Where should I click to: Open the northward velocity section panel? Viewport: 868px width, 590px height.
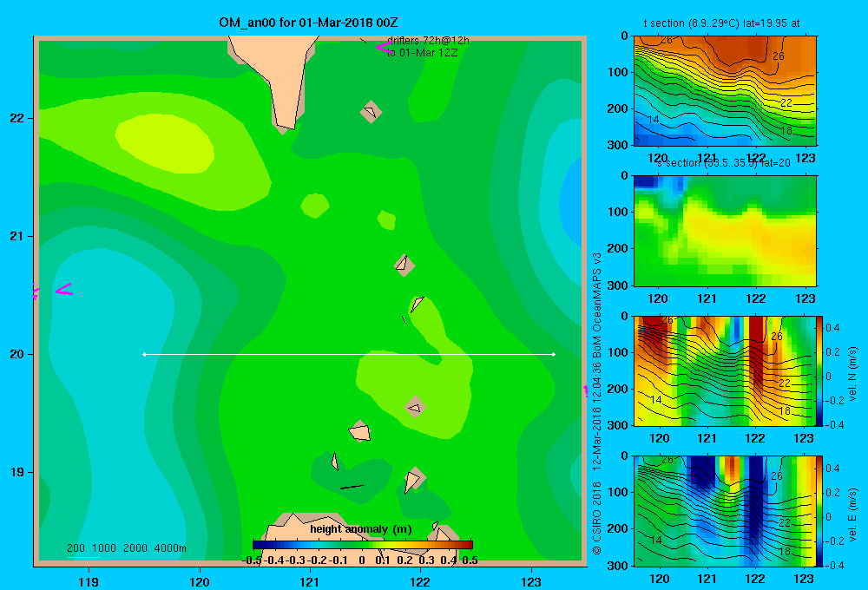coord(725,370)
